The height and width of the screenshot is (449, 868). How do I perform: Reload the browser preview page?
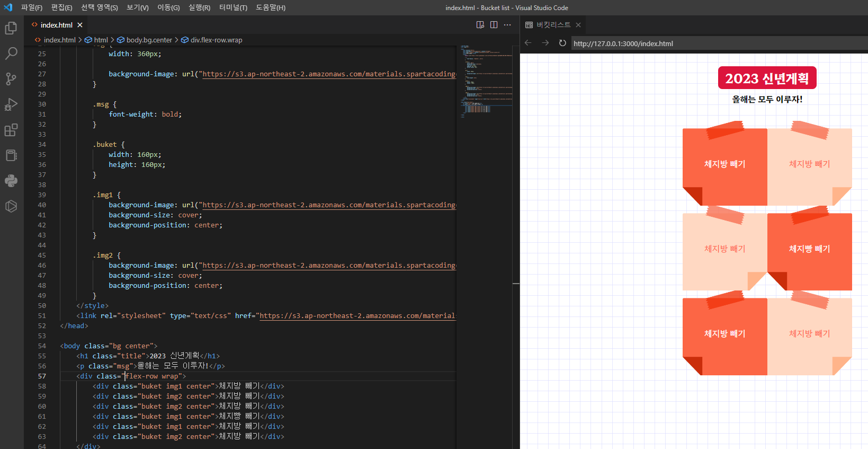pyautogui.click(x=562, y=43)
